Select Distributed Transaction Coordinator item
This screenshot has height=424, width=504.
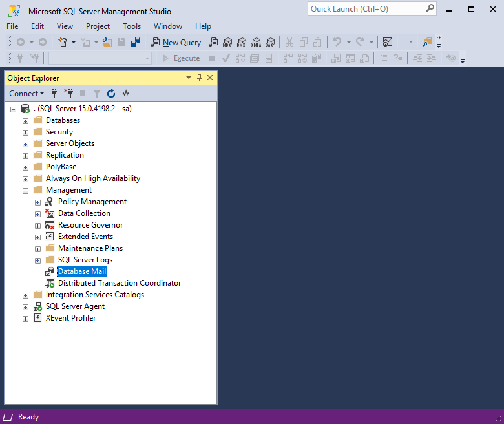tap(120, 283)
